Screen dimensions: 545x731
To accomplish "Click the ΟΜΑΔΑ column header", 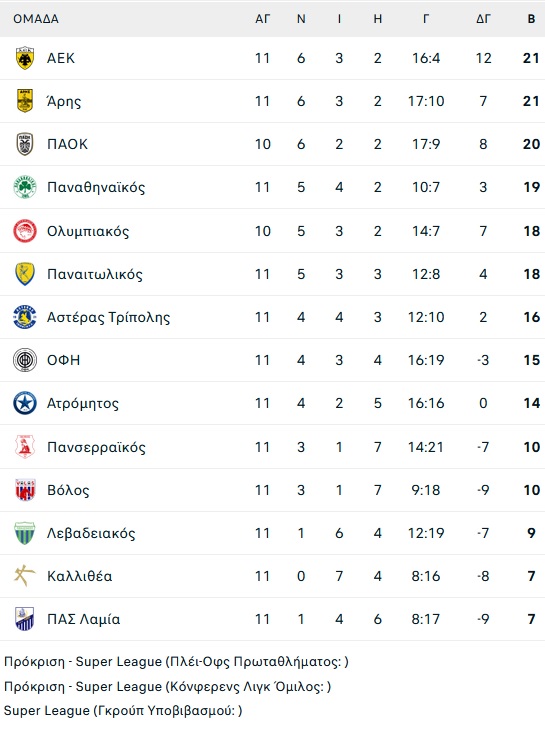I will click(x=36, y=19).
